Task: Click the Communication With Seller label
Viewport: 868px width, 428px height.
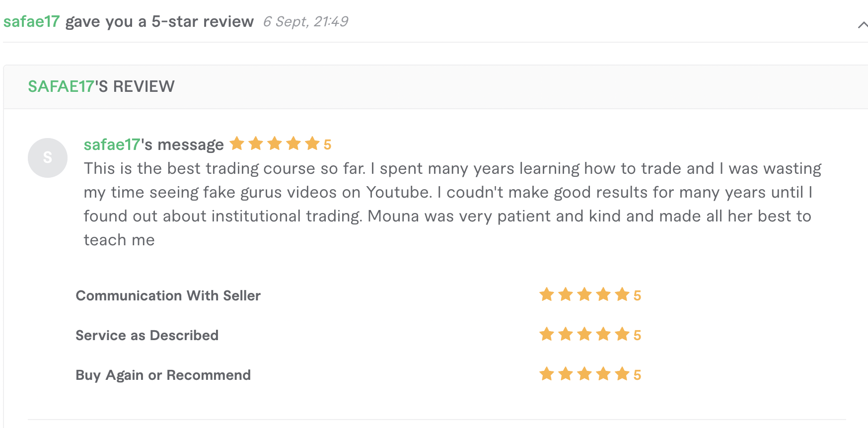Action: pyautogui.click(x=168, y=295)
